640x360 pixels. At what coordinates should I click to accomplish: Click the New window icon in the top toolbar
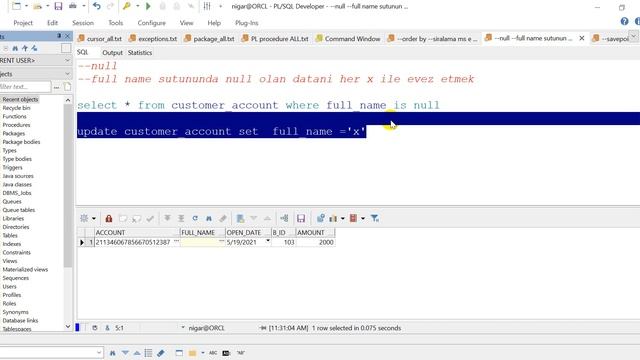click(x=16, y=6)
